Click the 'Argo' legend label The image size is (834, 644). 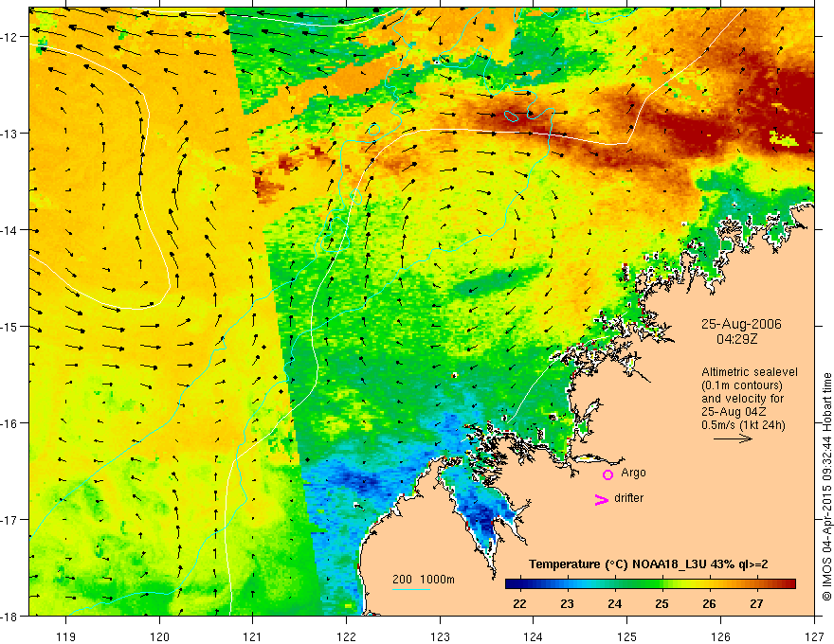tap(633, 473)
